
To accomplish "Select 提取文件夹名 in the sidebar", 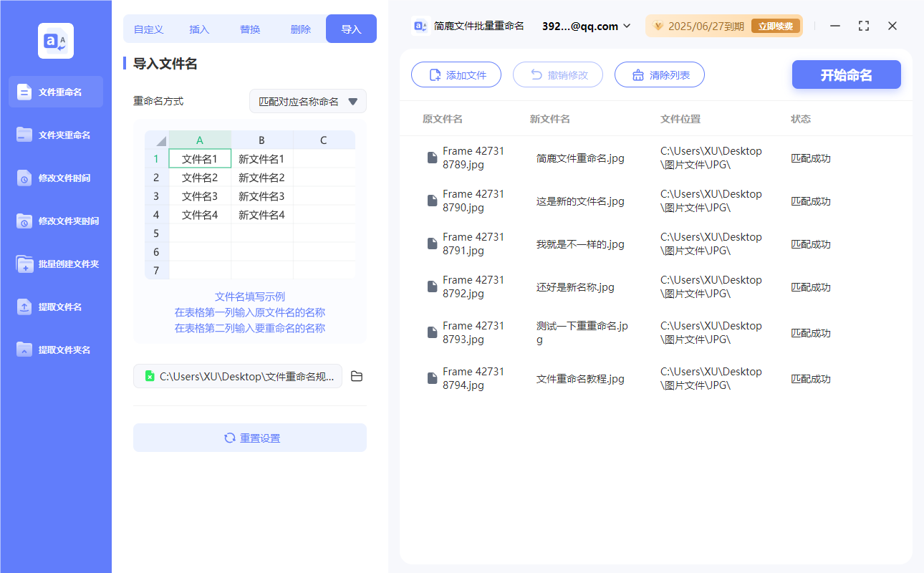I will click(55, 350).
